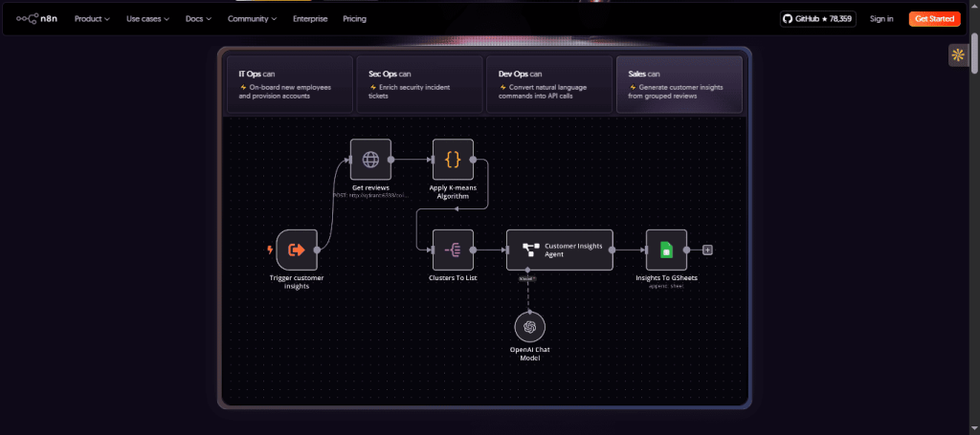The height and width of the screenshot is (435, 980).
Task: Click 'OpenAI Chat Model' label
Action: (530, 353)
